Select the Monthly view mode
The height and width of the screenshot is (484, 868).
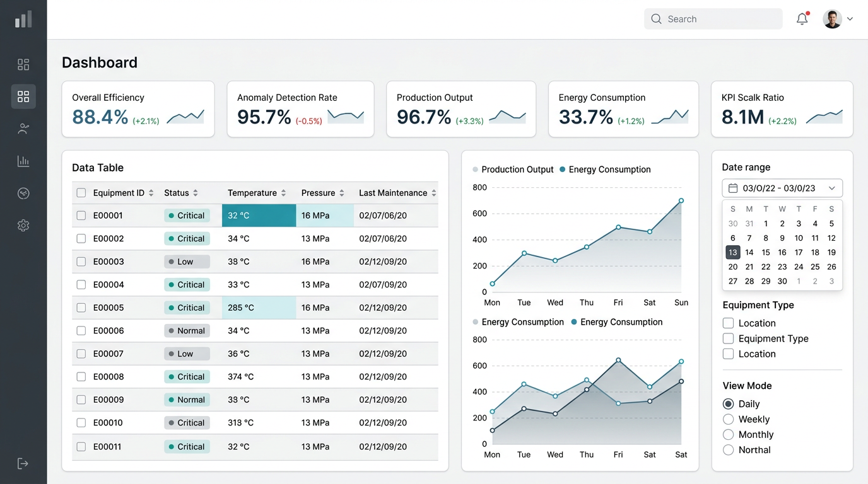coord(728,435)
